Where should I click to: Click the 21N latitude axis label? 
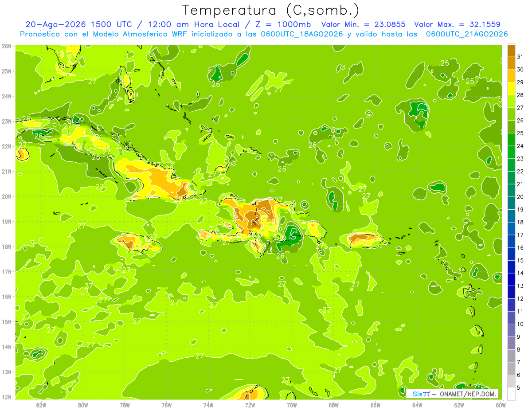coord(6,171)
